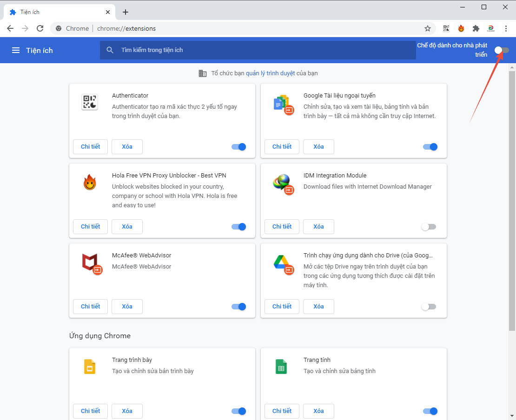Open the Authenticator QR toolbar extension

[x=446, y=28]
